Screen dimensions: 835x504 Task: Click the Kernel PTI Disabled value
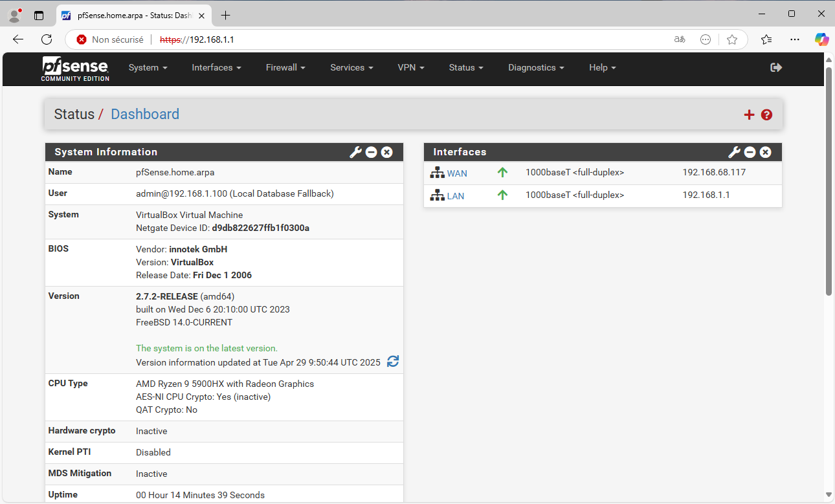tap(153, 452)
